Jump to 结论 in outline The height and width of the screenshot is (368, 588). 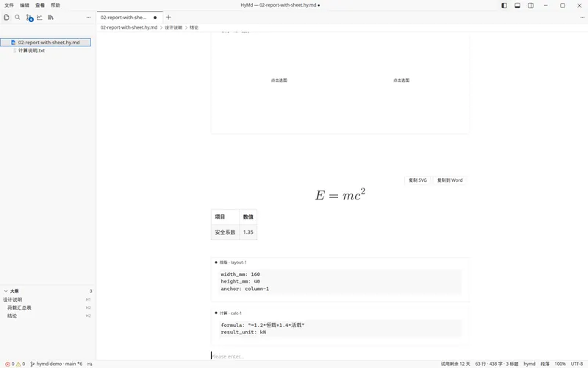(x=12, y=316)
